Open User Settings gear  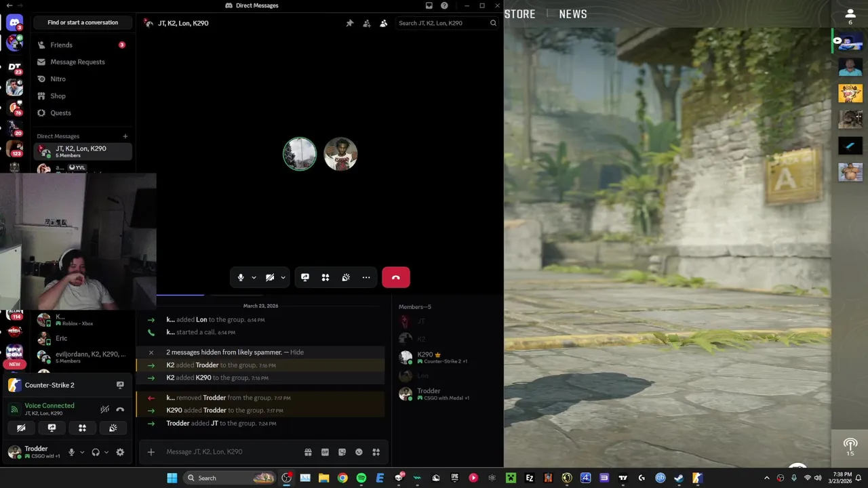(120, 452)
